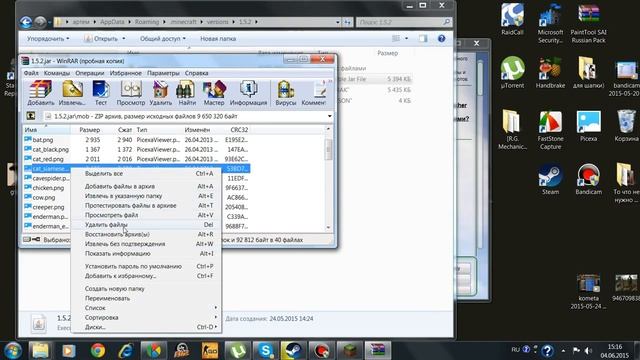Expand the Открыть dropdown arrow in Explorer
The width and height of the screenshot is (640, 360).
click(x=124, y=39)
